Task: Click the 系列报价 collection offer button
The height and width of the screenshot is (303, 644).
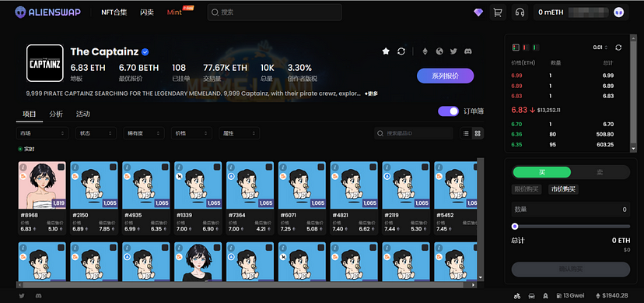Action: 445,76
